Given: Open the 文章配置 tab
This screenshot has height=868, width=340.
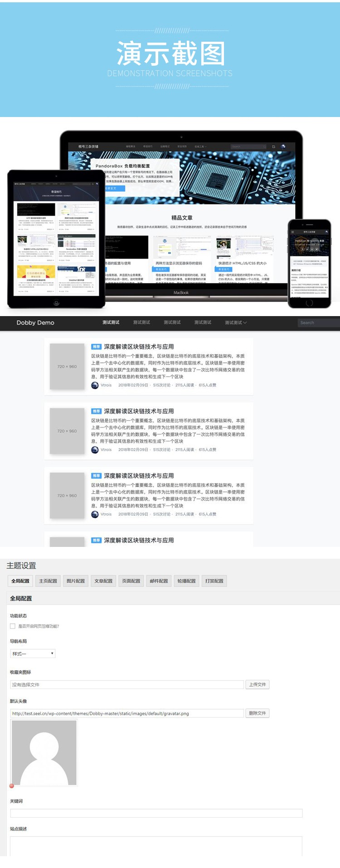Looking at the screenshot, I should click(103, 581).
